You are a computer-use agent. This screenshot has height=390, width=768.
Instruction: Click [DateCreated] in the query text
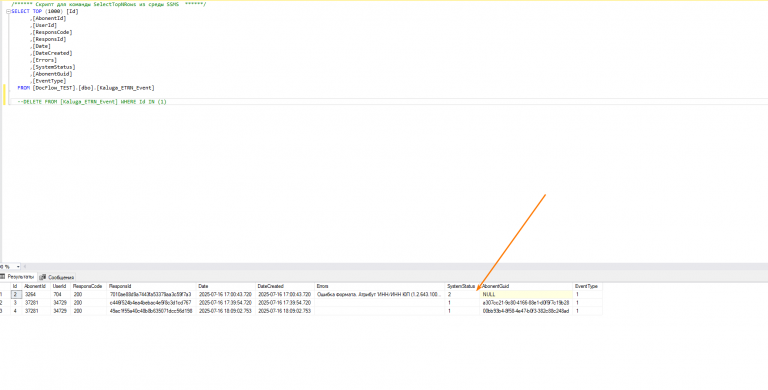[x=52, y=53]
